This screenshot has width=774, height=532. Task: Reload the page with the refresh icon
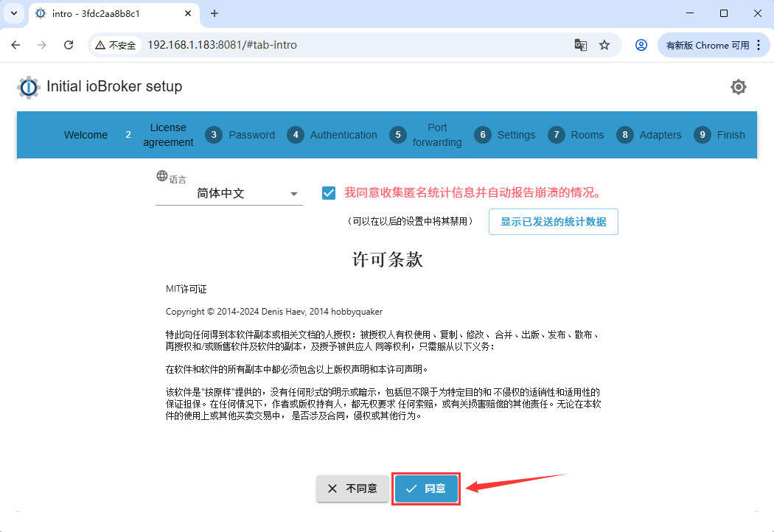coord(69,45)
